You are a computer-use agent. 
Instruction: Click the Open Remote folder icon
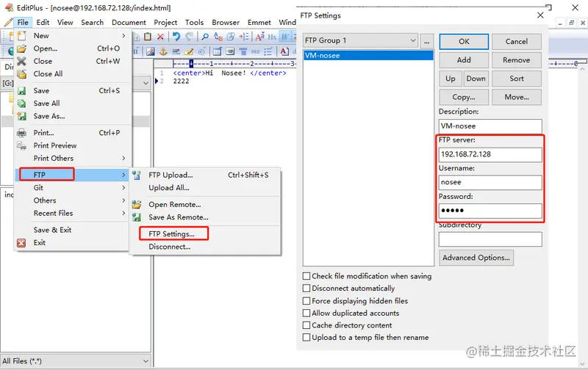coord(137,205)
